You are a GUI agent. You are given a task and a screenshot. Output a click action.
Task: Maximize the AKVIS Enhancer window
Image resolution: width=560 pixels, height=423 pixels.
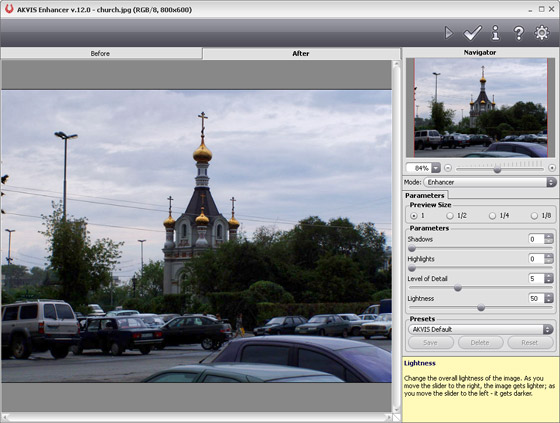click(x=541, y=9)
